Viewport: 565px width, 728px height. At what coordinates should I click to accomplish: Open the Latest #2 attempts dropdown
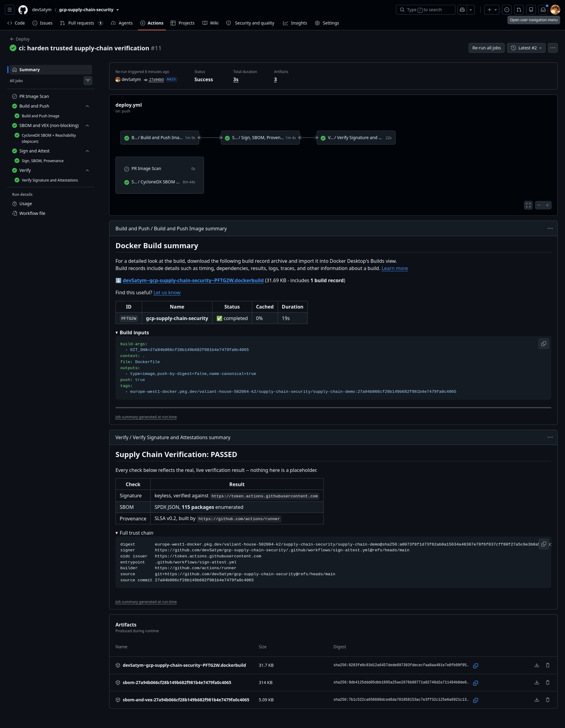[x=526, y=48]
